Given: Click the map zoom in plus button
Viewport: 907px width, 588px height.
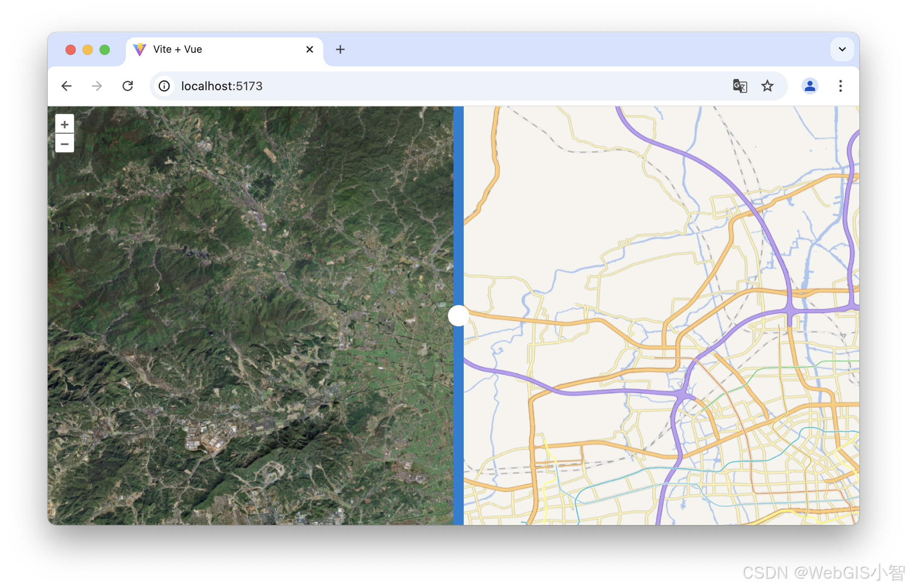Looking at the screenshot, I should [x=65, y=124].
